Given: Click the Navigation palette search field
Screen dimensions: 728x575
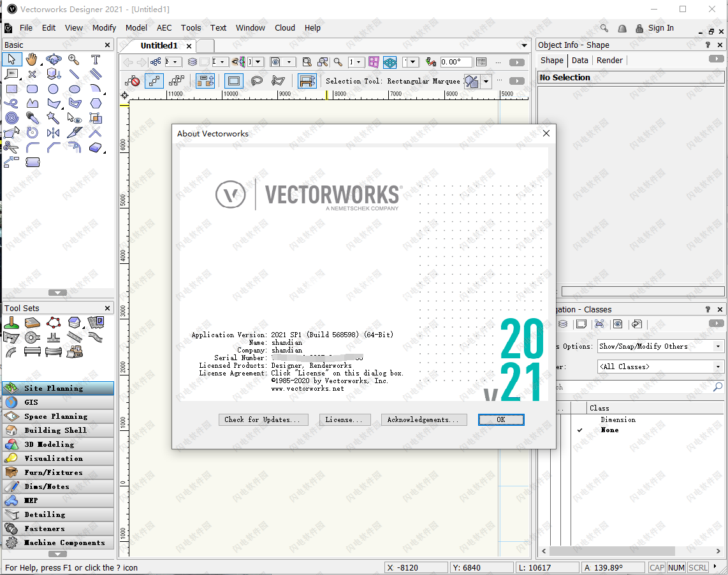Looking at the screenshot, I should point(640,387).
